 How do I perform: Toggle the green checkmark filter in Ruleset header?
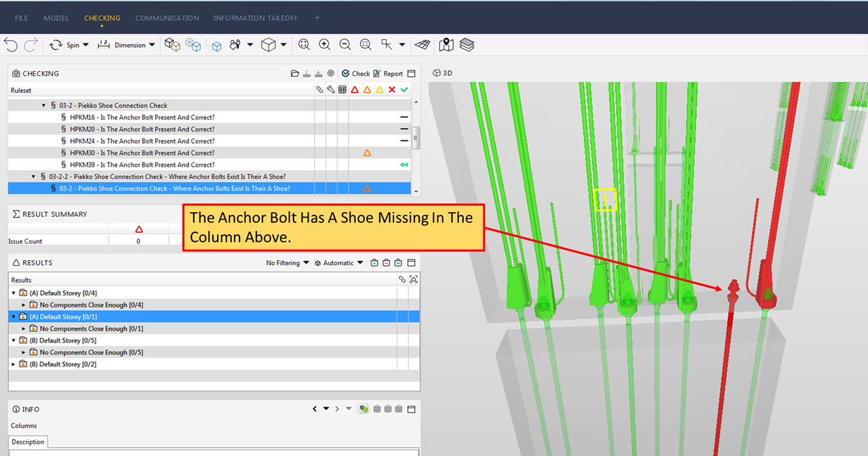[x=404, y=90]
